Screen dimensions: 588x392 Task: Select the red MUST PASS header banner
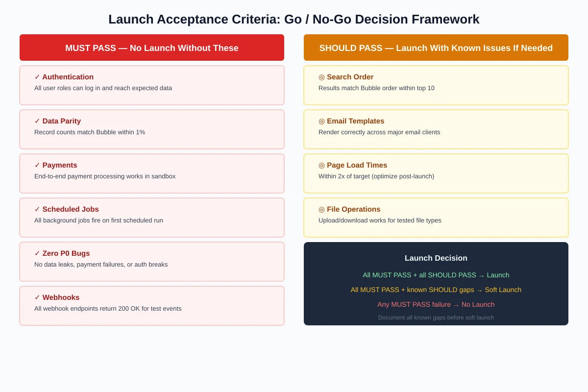(x=152, y=48)
